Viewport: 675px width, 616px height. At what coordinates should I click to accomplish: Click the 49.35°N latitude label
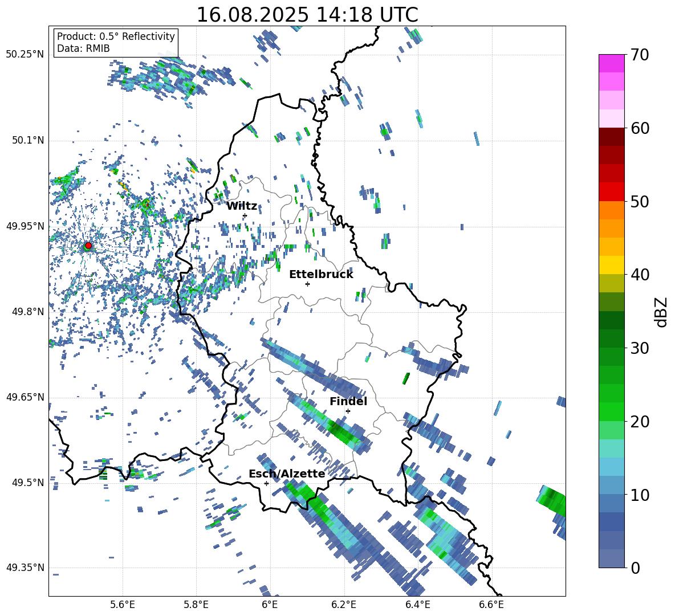pyautogui.click(x=25, y=568)
